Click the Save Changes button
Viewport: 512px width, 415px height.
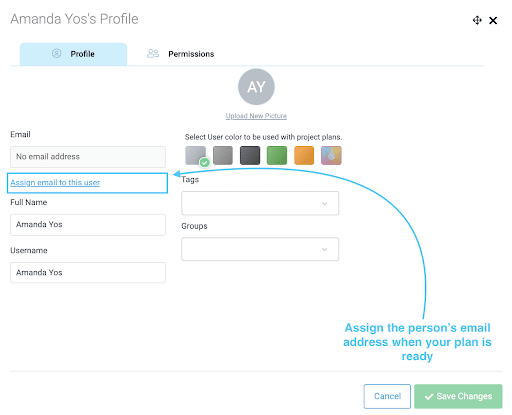coord(458,396)
